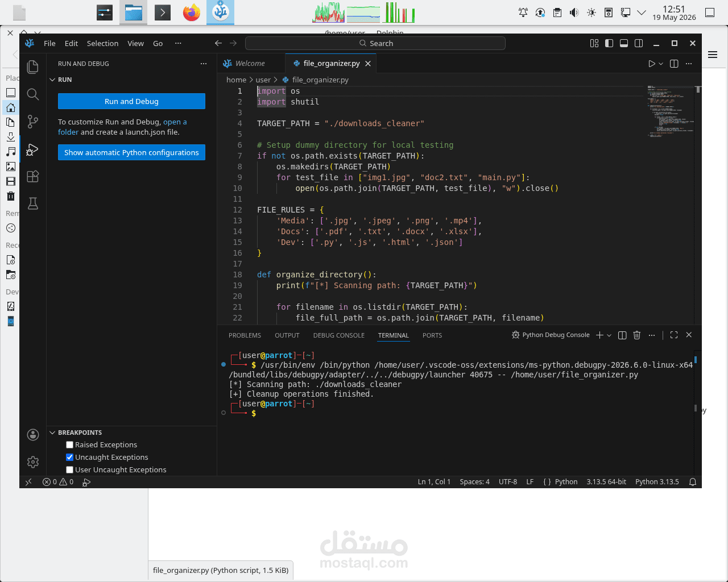Screen dimensions: 728x582
Task: Switch to the OUTPUT panel tab
Action: [287, 335]
